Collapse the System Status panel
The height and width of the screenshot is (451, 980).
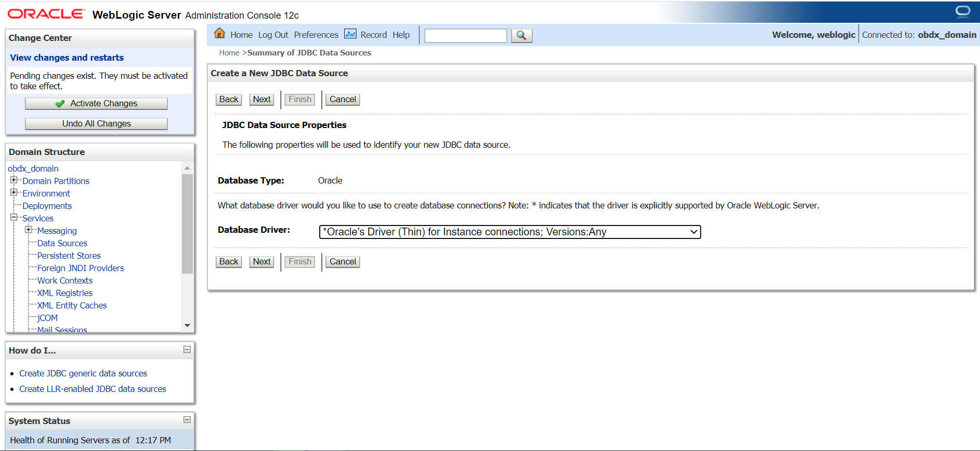(x=187, y=420)
